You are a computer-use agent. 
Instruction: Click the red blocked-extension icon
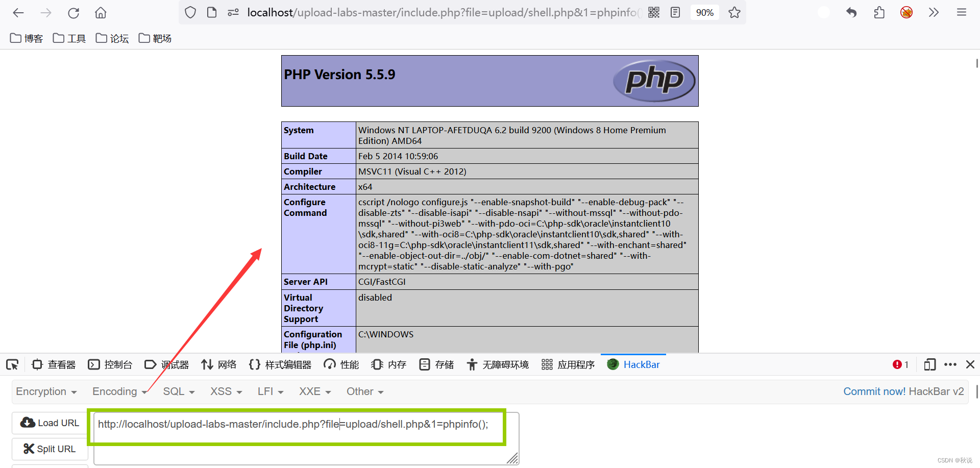906,12
